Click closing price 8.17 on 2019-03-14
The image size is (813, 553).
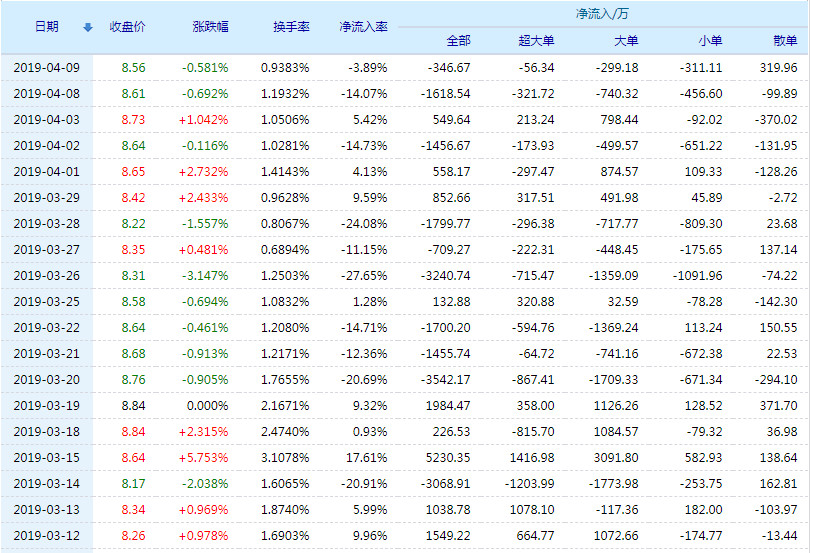[133, 484]
